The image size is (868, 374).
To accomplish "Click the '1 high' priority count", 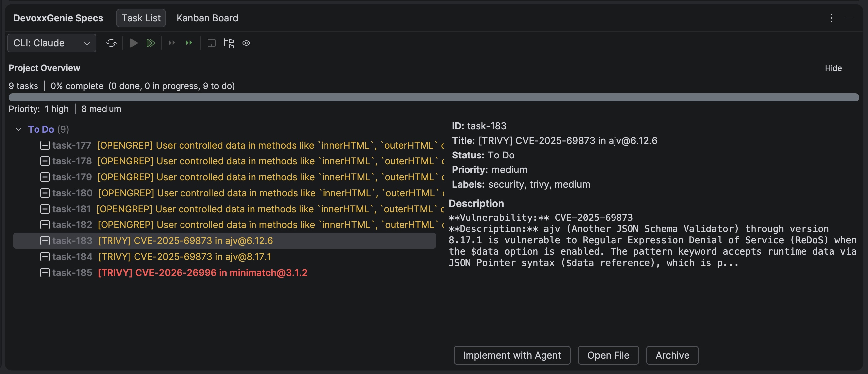I will click(x=57, y=109).
